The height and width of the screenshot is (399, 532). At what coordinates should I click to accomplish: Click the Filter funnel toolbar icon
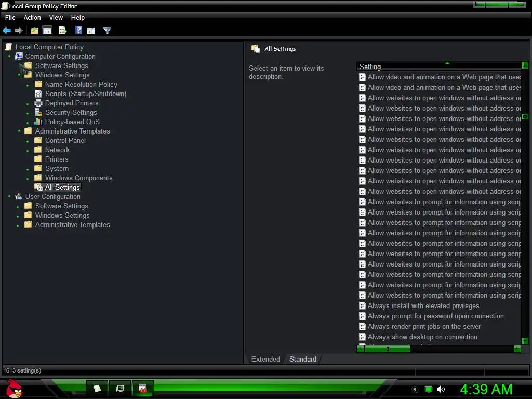pos(107,31)
